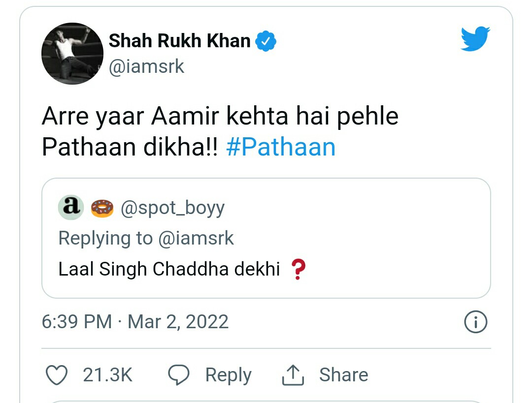
Task: Open the @iamsrk handle under the name
Action: click(146, 66)
